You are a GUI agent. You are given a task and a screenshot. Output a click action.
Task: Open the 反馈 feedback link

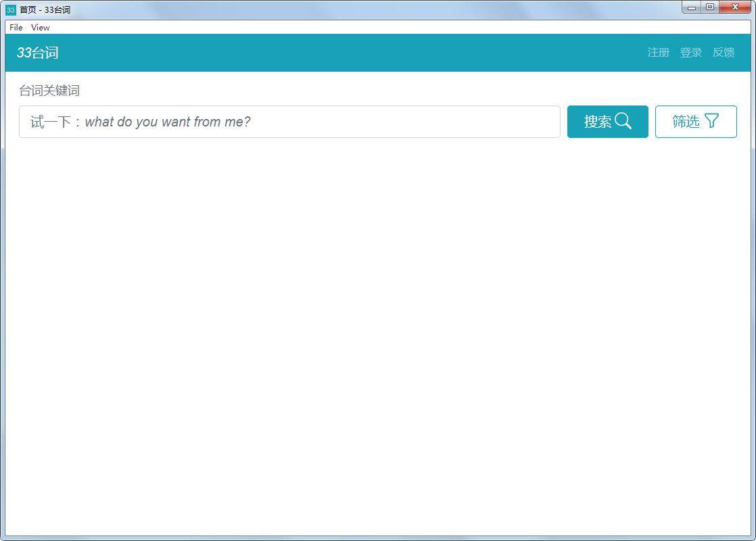(x=723, y=53)
